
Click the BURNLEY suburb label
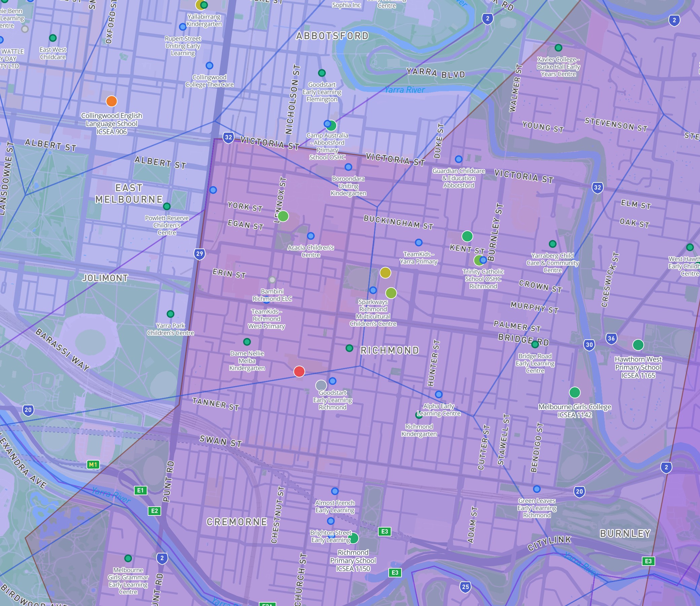[625, 534]
